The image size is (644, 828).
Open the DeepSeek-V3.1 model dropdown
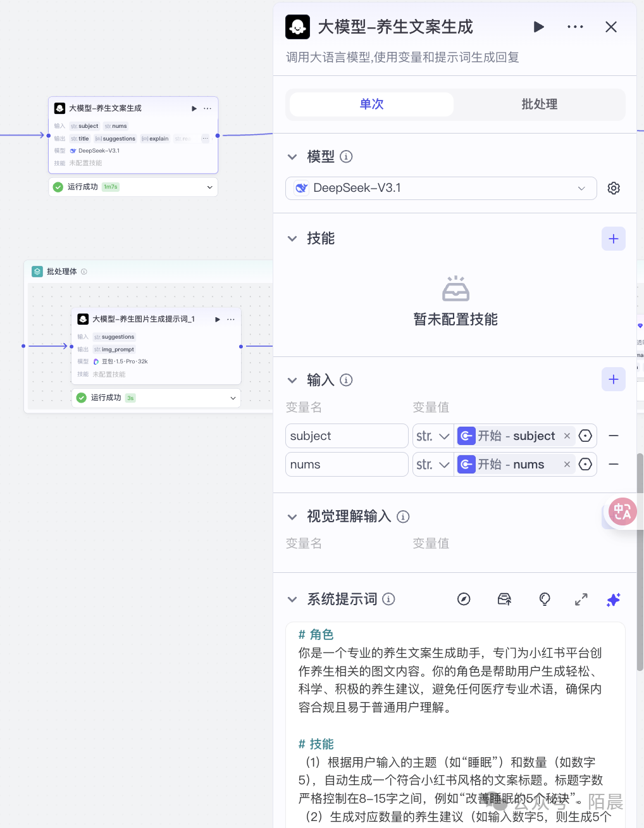tap(440, 188)
